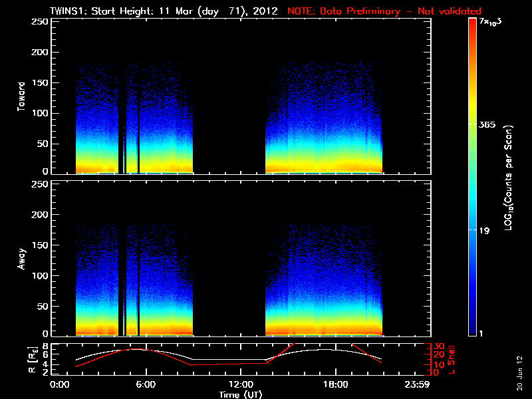532x399 pixels.
Task: Click the TWINS1 Start Height plot title
Action: (165, 11)
